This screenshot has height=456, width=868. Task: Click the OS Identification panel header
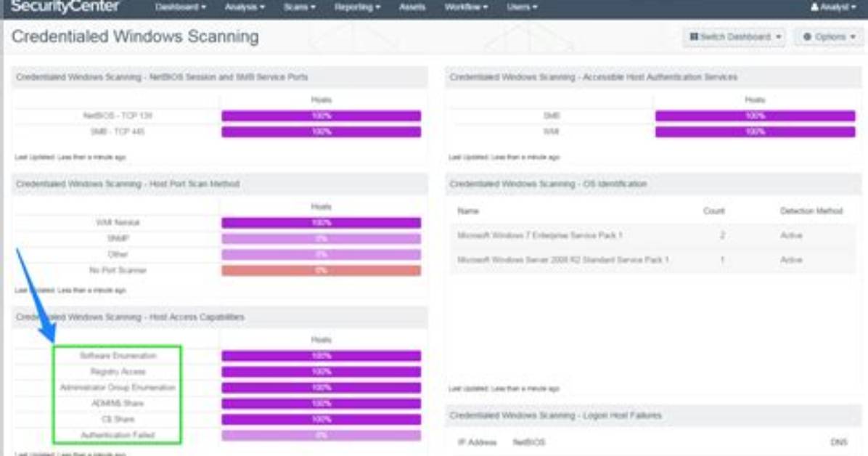[x=653, y=184]
